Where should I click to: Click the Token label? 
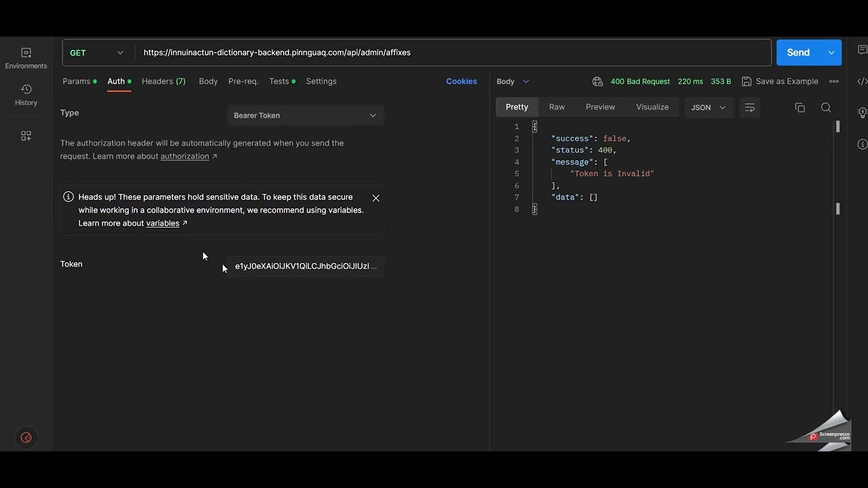pyautogui.click(x=71, y=264)
